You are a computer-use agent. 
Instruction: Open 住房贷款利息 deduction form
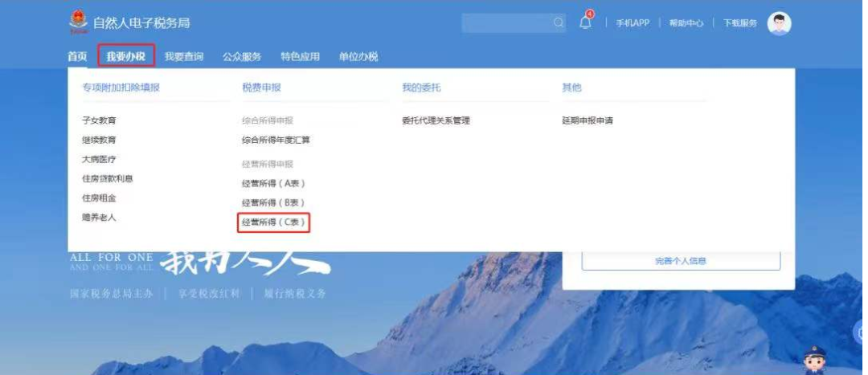108,178
